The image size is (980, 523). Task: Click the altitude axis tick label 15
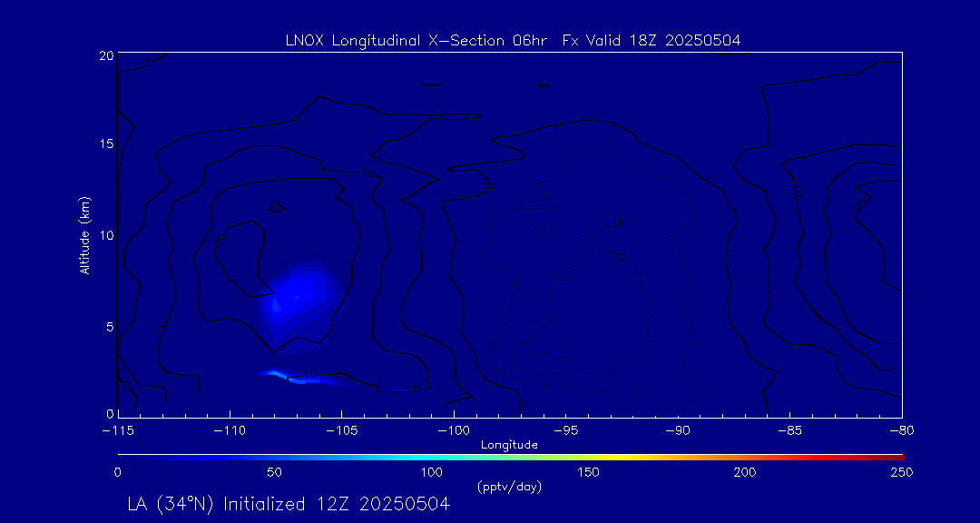click(x=106, y=143)
